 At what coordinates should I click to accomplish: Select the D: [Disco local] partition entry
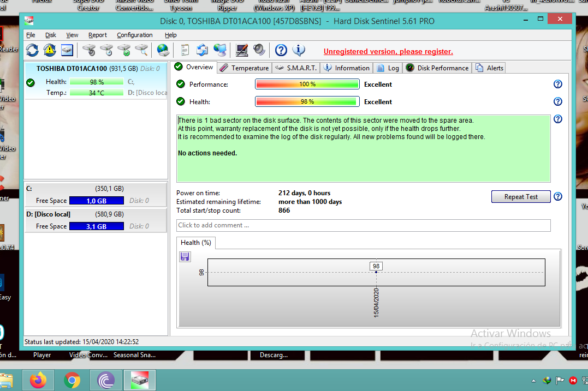tap(96, 220)
